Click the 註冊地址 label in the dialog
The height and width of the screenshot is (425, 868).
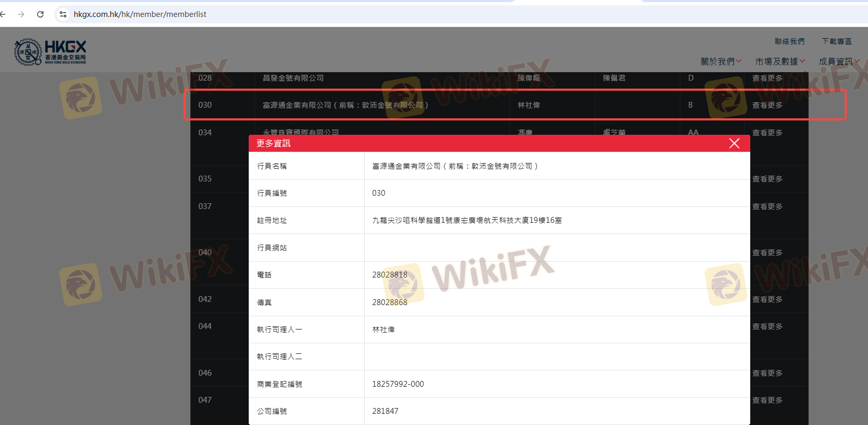click(272, 220)
